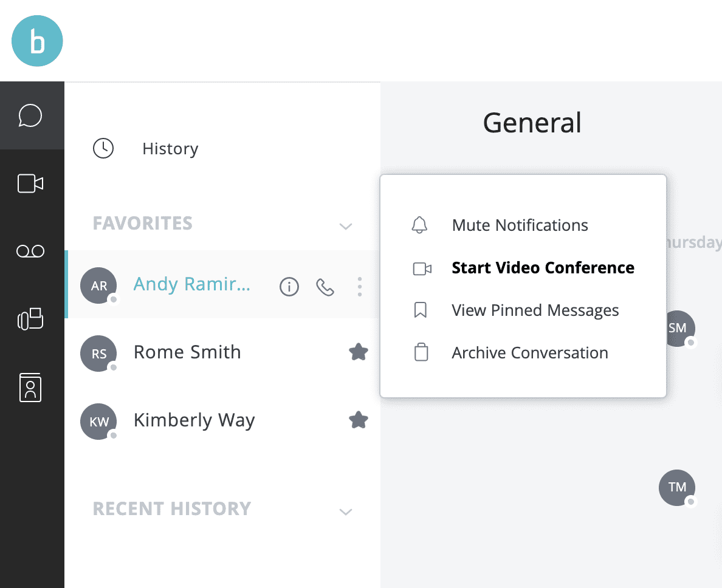Click the camera icon beside Start Video Conference
Viewport: 722px width, 588px height.
click(422, 268)
